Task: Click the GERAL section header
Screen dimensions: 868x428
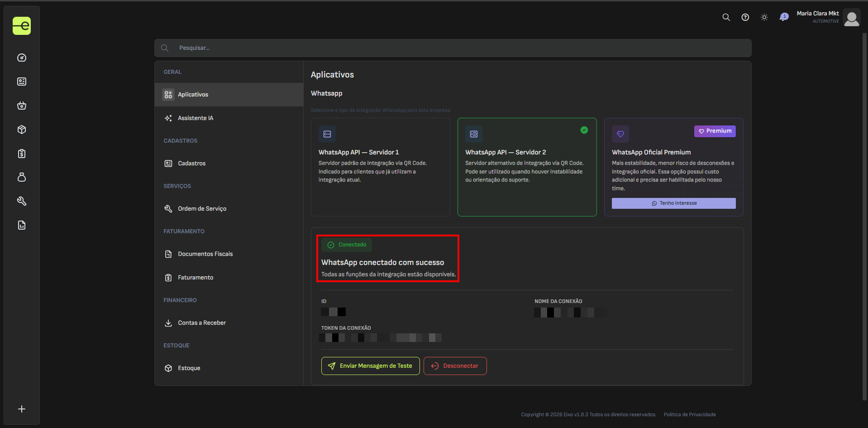Action: click(172, 72)
